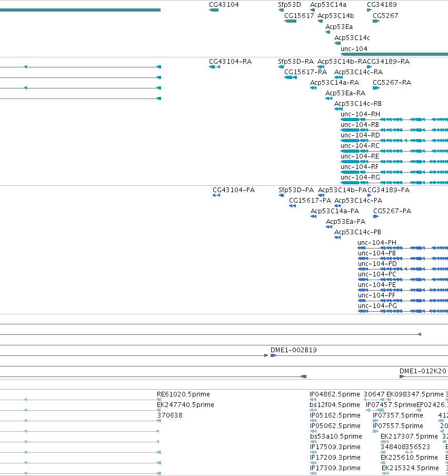448x476 pixels.
Task: Select the Sfp53D-PA protein feature
Action: 281,195
